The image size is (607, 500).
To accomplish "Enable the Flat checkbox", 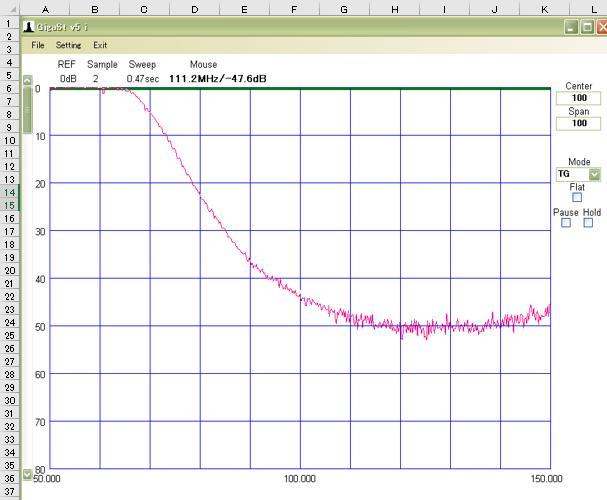I will click(577, 198).
